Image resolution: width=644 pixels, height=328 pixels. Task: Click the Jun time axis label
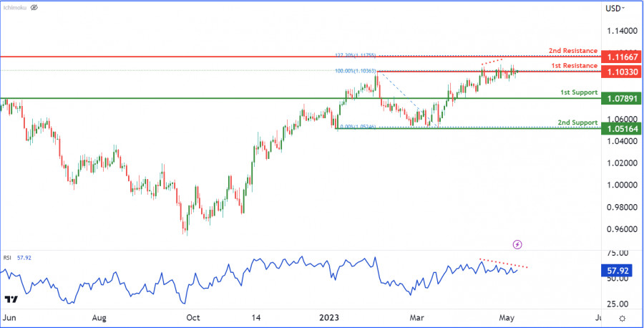coord(8,318)
